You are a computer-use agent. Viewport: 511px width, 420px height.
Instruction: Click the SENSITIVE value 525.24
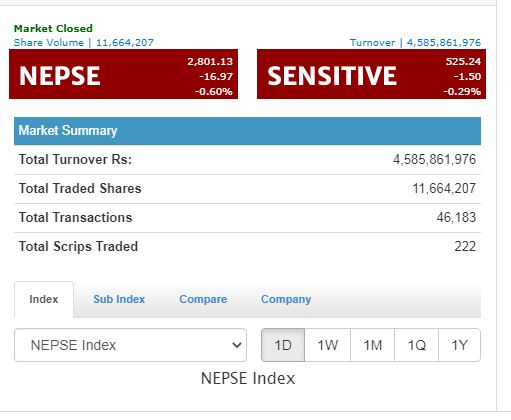click(x=463, y=61)
